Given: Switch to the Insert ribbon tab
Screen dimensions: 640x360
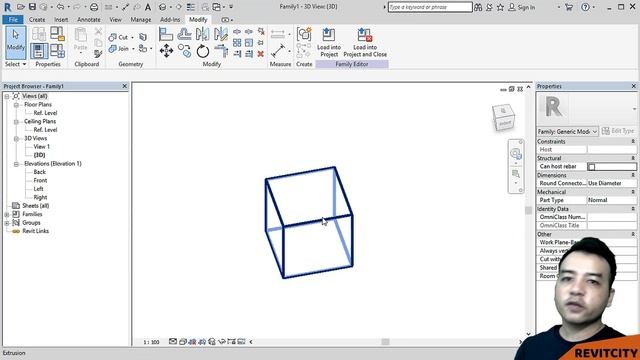Looking at the screenshot, I should coord(61,20).
